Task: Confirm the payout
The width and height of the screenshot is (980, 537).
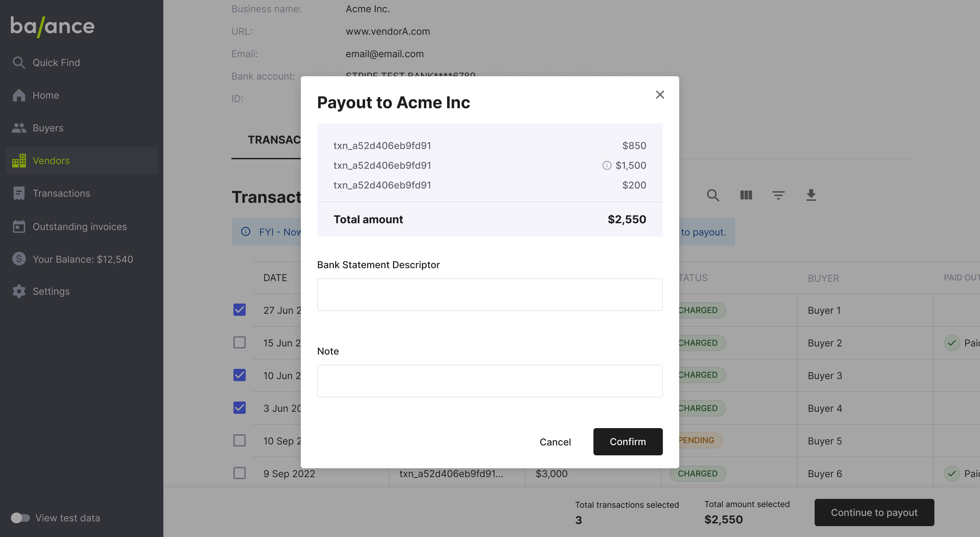Action: (628, 441)
